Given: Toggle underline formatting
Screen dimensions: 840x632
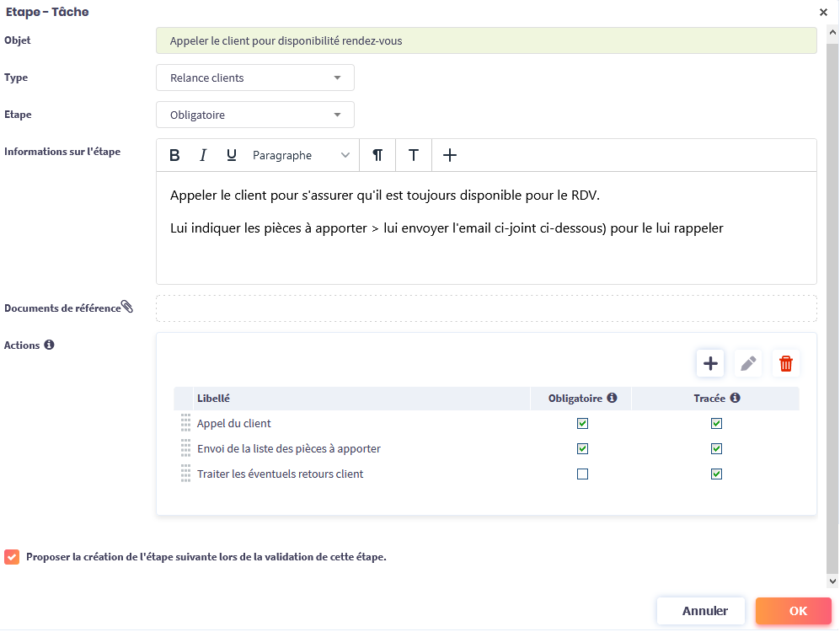Looking at the screenshot, I should coord(232,155).
